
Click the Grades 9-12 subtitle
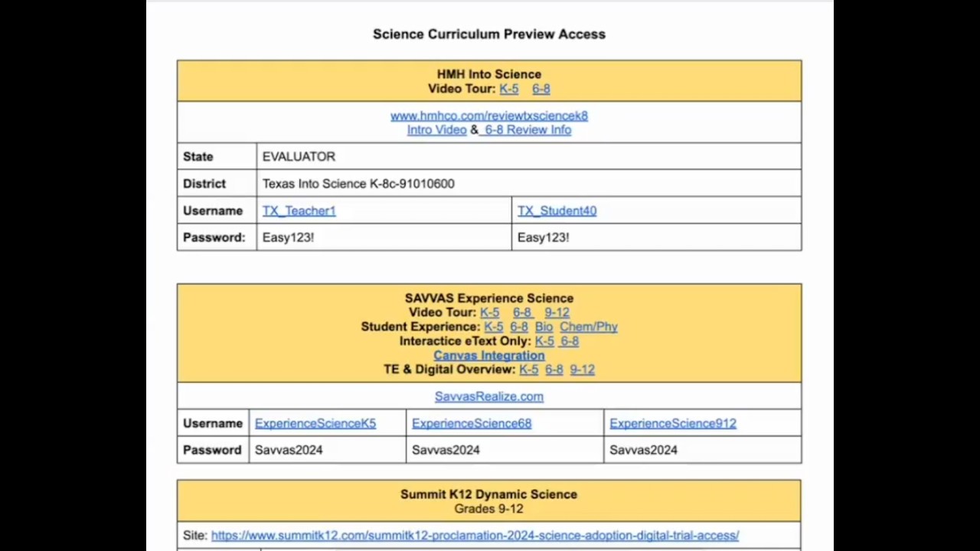pyautogui.click(x=488, y=509)
